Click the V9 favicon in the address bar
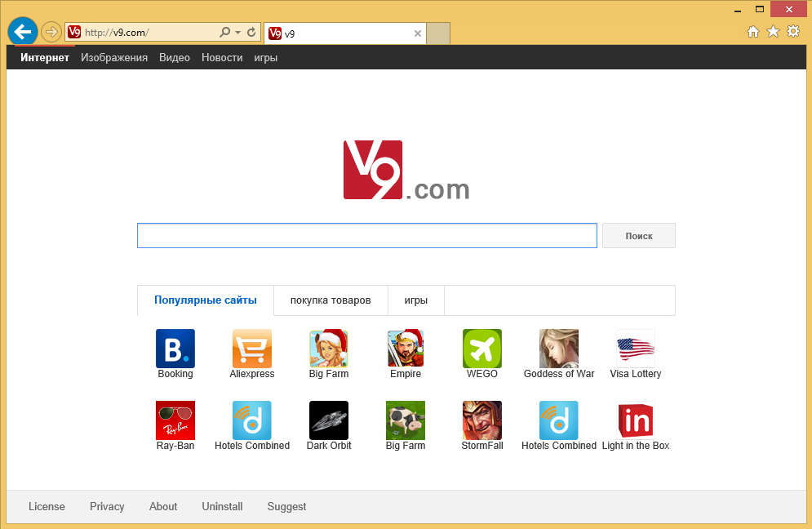The image size is (812, 529). [x=74, y=32]
